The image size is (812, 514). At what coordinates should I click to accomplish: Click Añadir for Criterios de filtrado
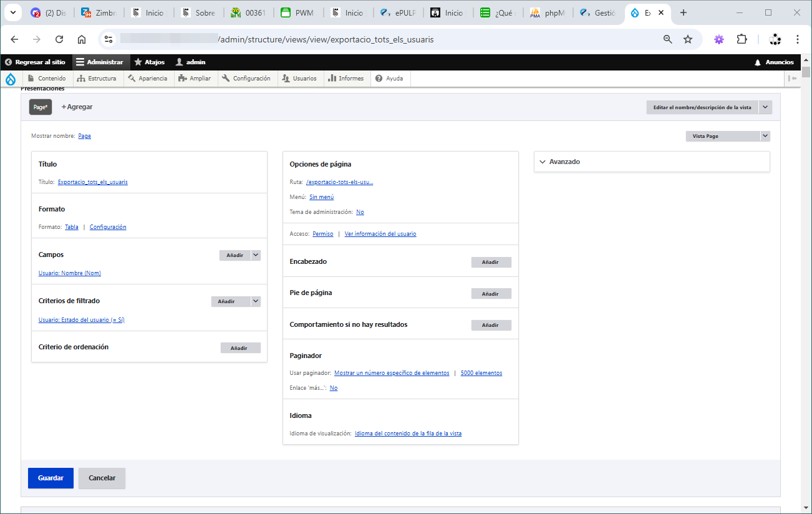[x=231, y=301]
